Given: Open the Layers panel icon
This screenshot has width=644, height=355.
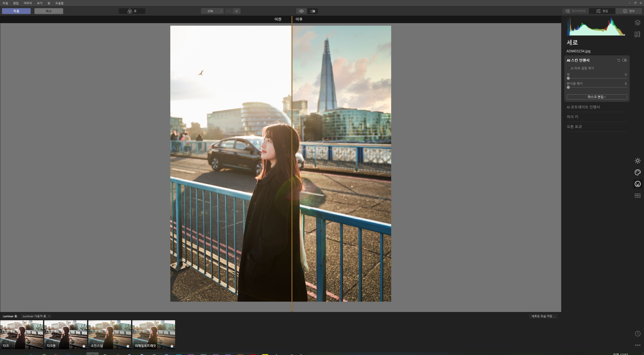Looking at the screenshot, I should [637, 23].
